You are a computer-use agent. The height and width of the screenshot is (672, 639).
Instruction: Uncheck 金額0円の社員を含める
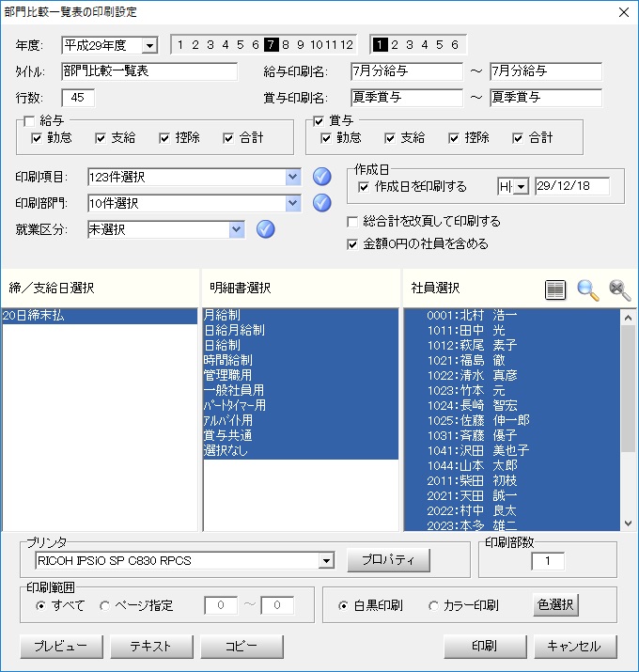[x=352, y=244]
